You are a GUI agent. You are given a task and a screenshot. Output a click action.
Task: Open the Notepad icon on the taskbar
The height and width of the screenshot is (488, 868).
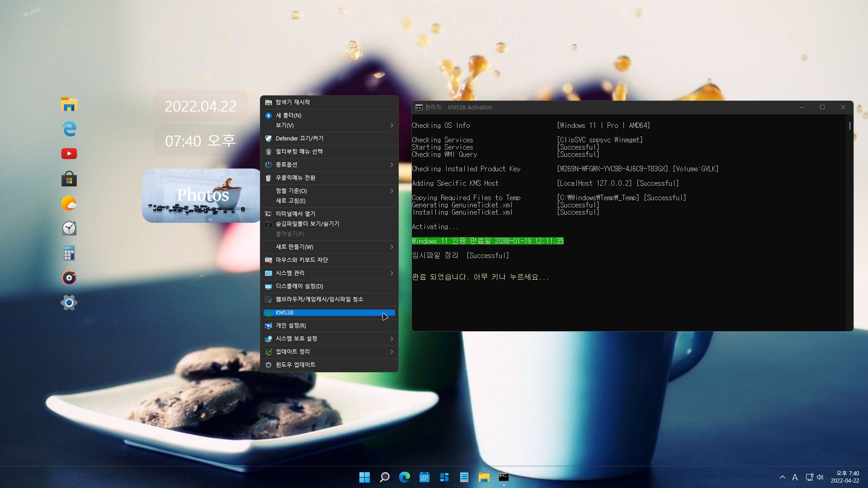(464, 477)
